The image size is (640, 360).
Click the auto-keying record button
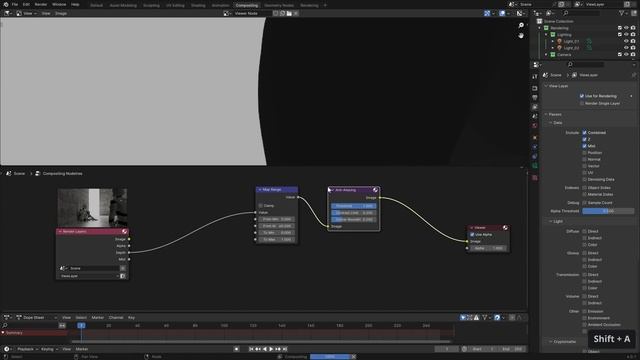click(x=236, y=349)
